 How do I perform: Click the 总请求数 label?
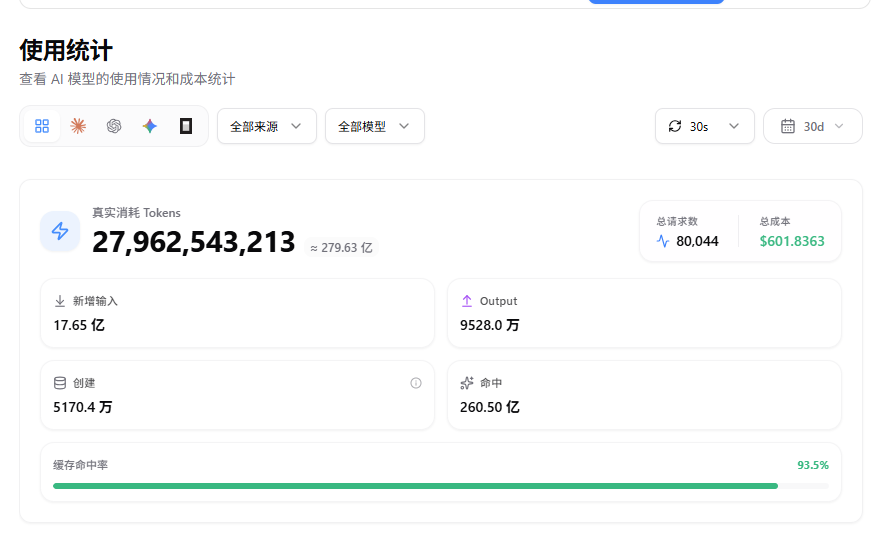pos(677,221)
